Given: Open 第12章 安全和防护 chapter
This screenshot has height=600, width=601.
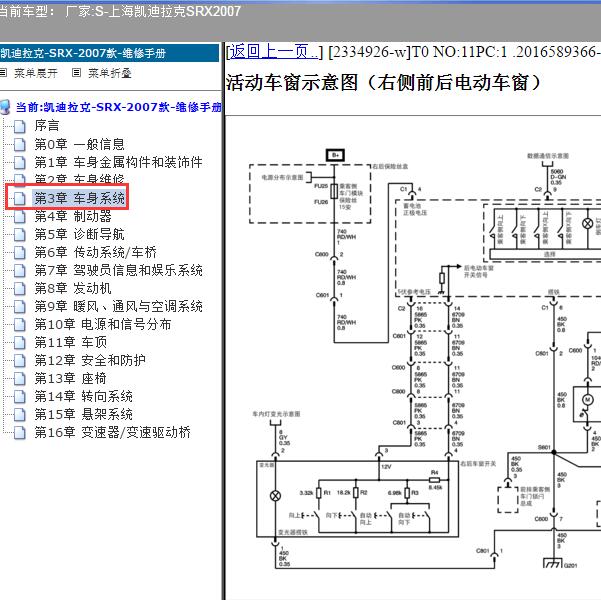Looking at the screenshot, I should (x=90, y=360).
